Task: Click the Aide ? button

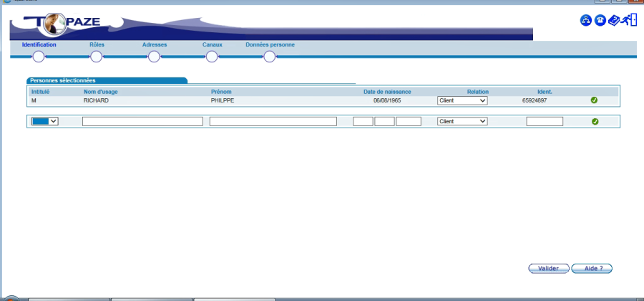Action: tap(592, 268)
